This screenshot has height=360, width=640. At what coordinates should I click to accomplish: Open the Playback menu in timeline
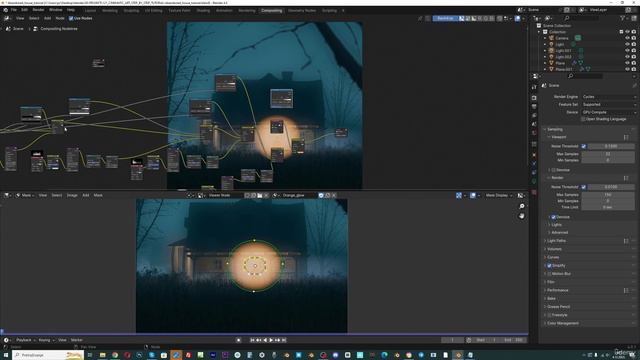[25, 340]
